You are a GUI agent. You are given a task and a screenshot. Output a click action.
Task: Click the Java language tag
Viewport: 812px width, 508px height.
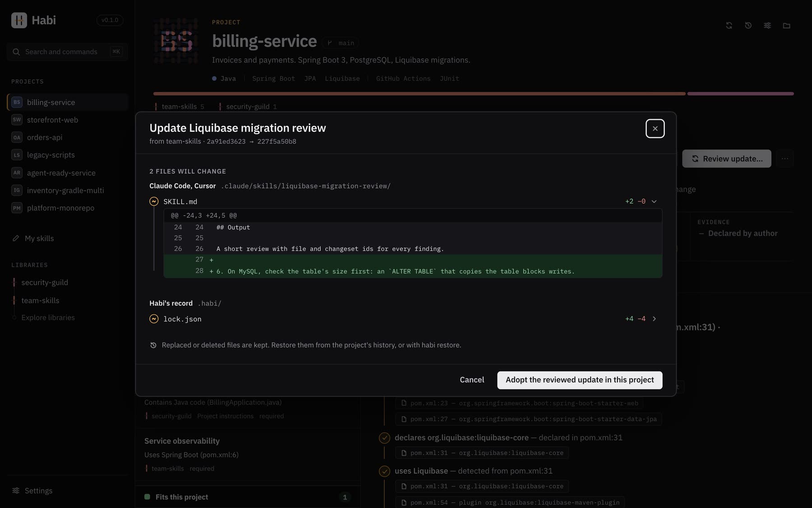coord(224,79)
